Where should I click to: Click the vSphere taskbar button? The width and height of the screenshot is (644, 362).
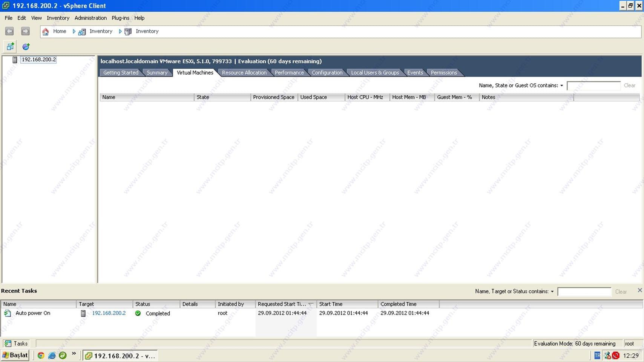[x=120, y=356]
